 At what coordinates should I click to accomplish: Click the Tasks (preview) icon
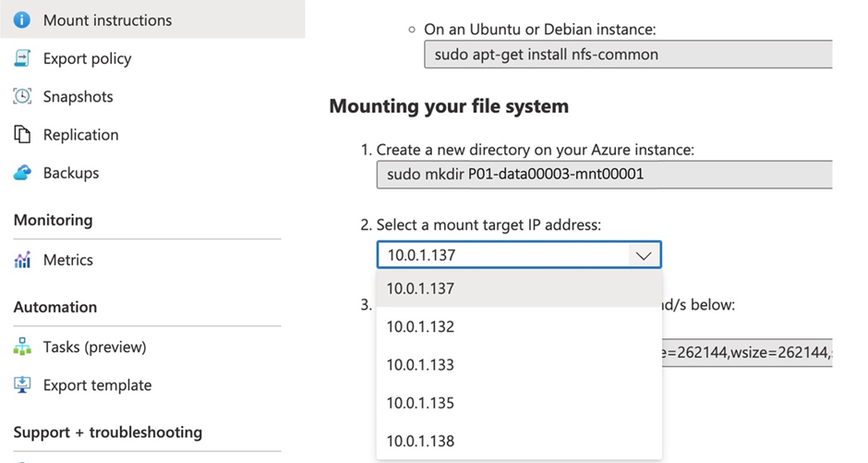point(23,347)
